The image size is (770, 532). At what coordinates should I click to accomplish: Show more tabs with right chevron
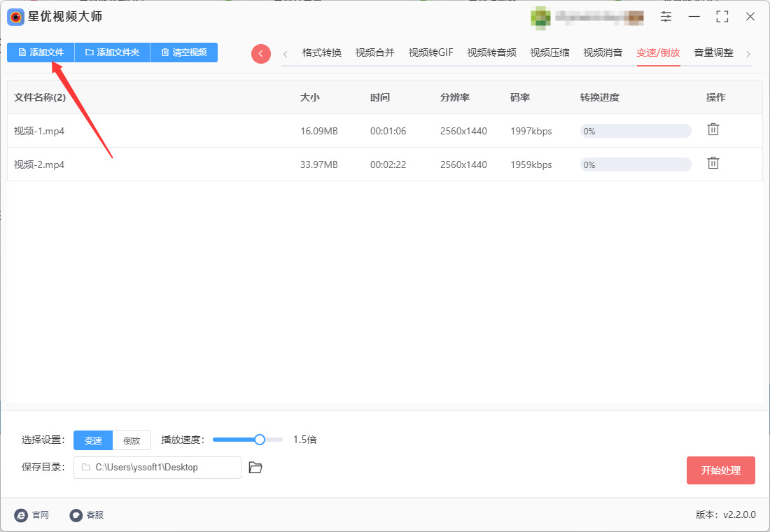[748, 54]
